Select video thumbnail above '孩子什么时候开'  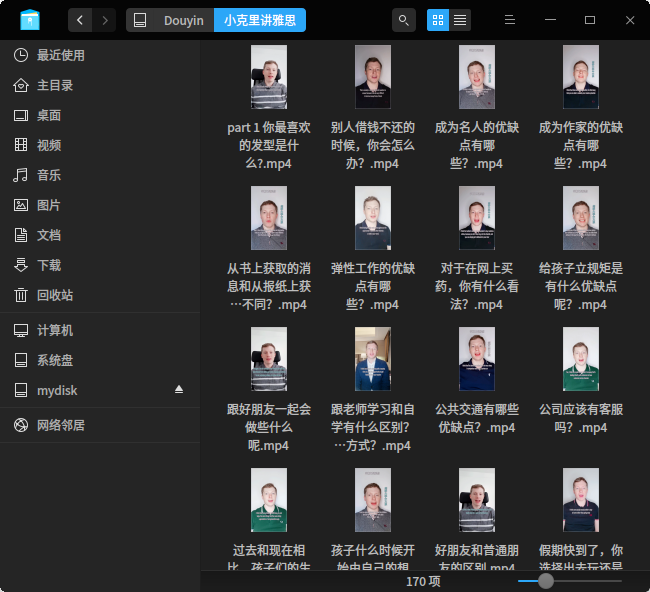point(373,500)
